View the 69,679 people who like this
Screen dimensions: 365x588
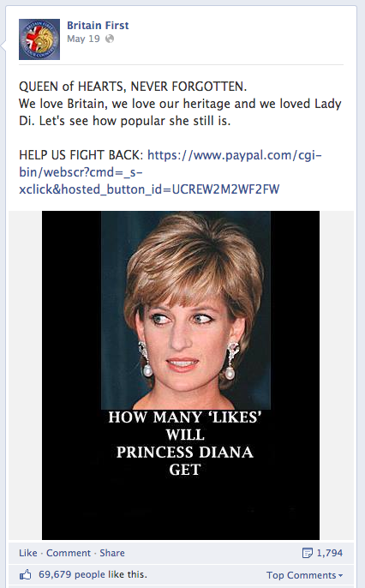point(93,574)
